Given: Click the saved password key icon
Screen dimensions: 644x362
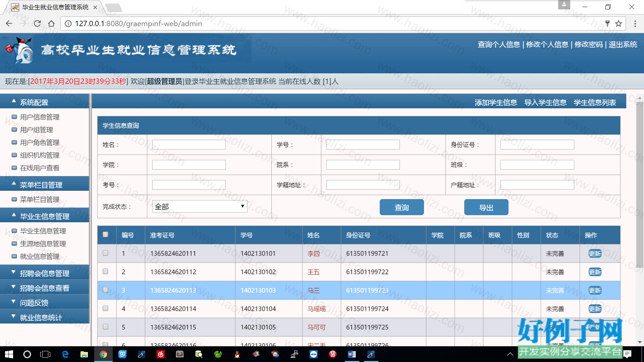Looking at the screenshot, I should coord(607,23).
